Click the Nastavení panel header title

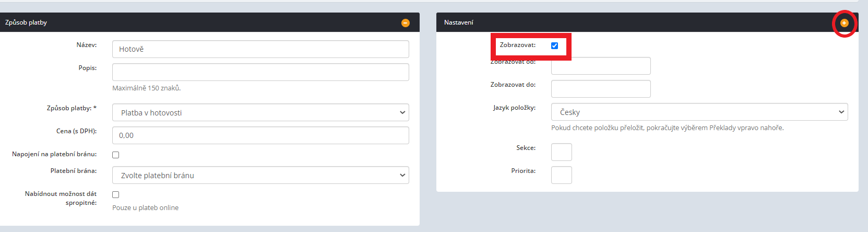click(x=458, y=22)
